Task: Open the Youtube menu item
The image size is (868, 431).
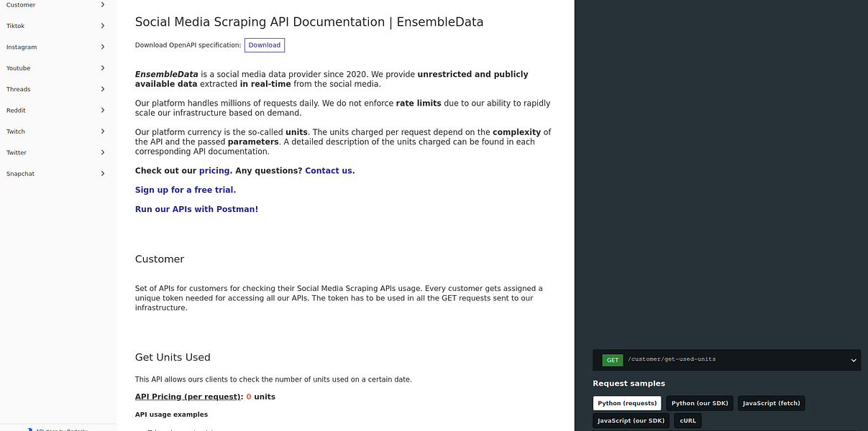Action: coord(58,68)
